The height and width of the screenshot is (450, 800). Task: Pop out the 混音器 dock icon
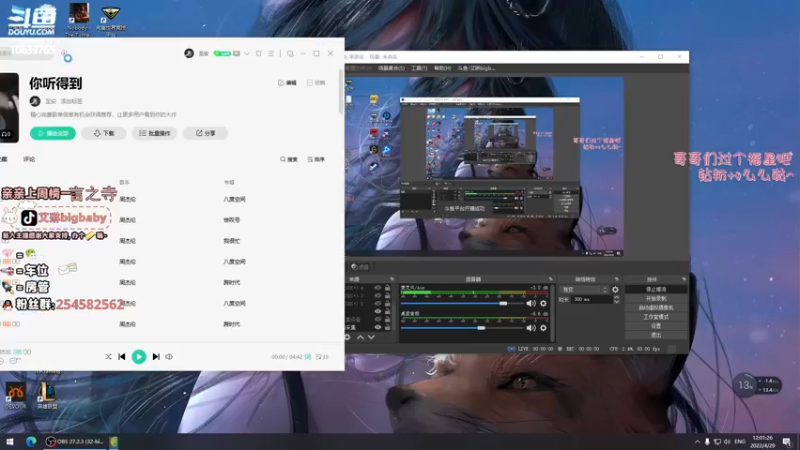(551, 279)
